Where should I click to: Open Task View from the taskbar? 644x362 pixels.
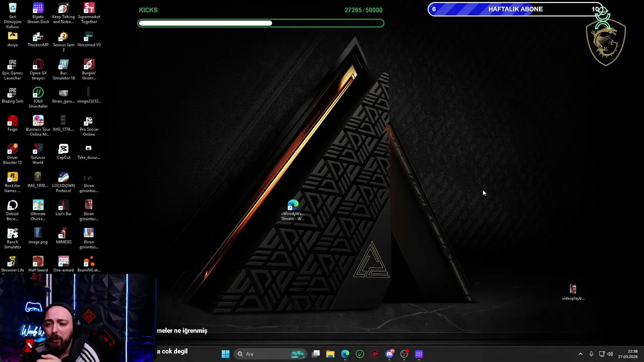click(316, 354)
